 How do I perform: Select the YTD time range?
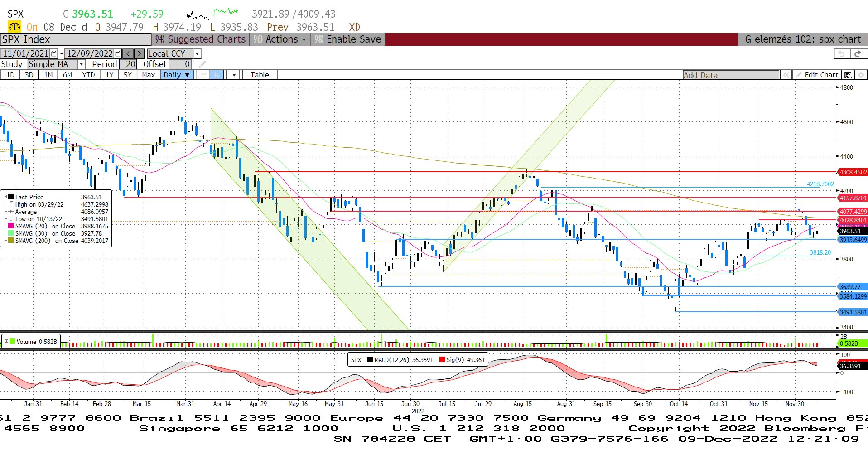pos(88,75)
